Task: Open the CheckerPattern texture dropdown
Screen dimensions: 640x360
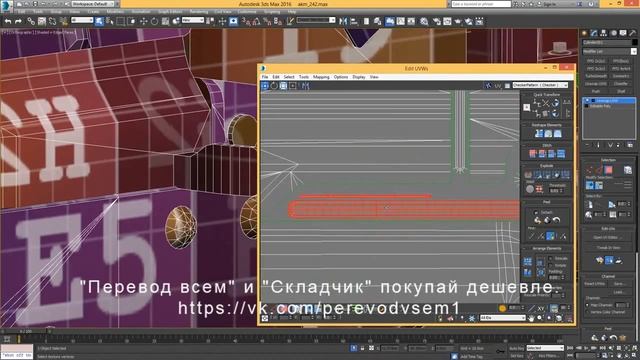Action: pos(540,85)
